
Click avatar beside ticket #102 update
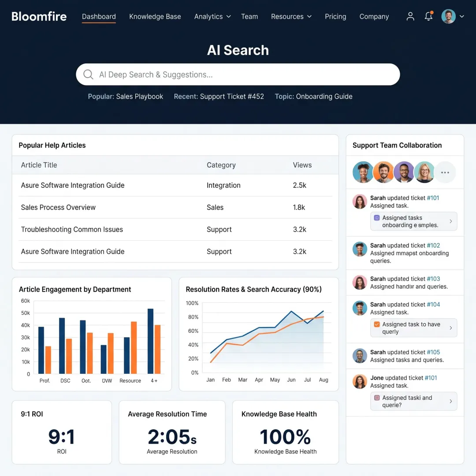[360, 249]
